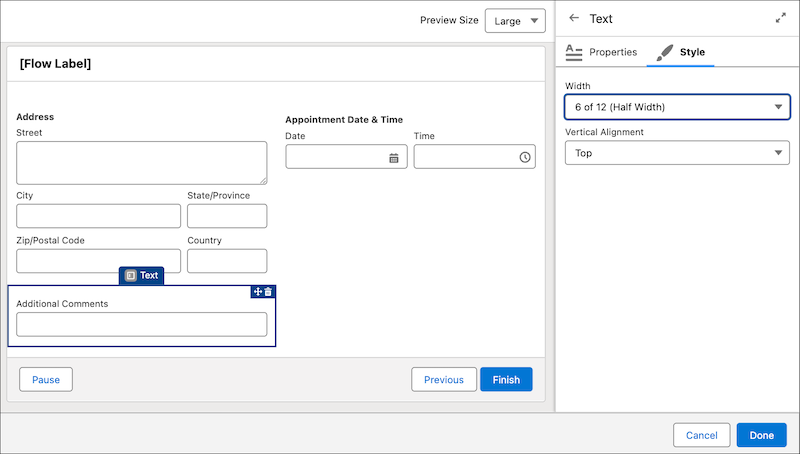Image resolution: width=800 pixels, height=454 pixels.
Task: Click into the Street text area
Action: 142,163
